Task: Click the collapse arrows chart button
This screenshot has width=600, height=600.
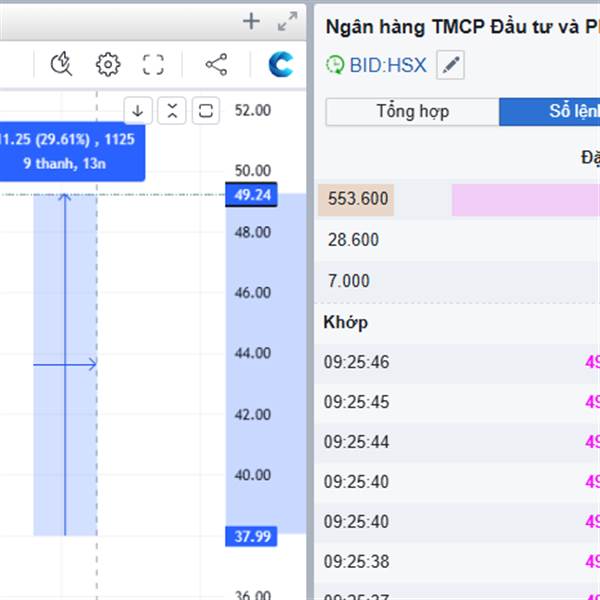Action: pyautogui.click(x=172, y=111)
